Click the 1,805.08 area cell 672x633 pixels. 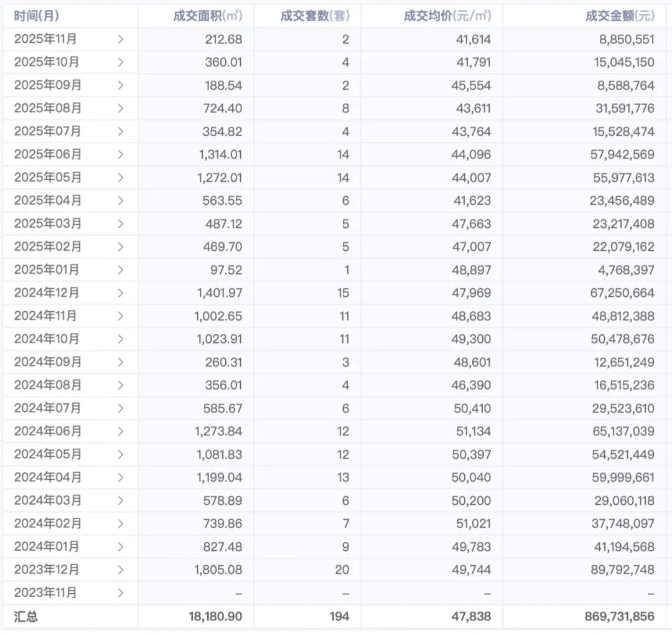click(217, 570)
